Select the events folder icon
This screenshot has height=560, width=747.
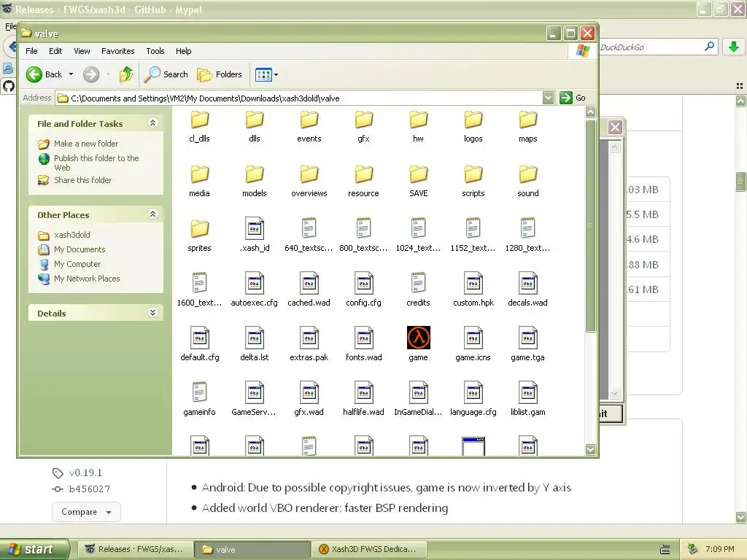(x=309, y=120)
